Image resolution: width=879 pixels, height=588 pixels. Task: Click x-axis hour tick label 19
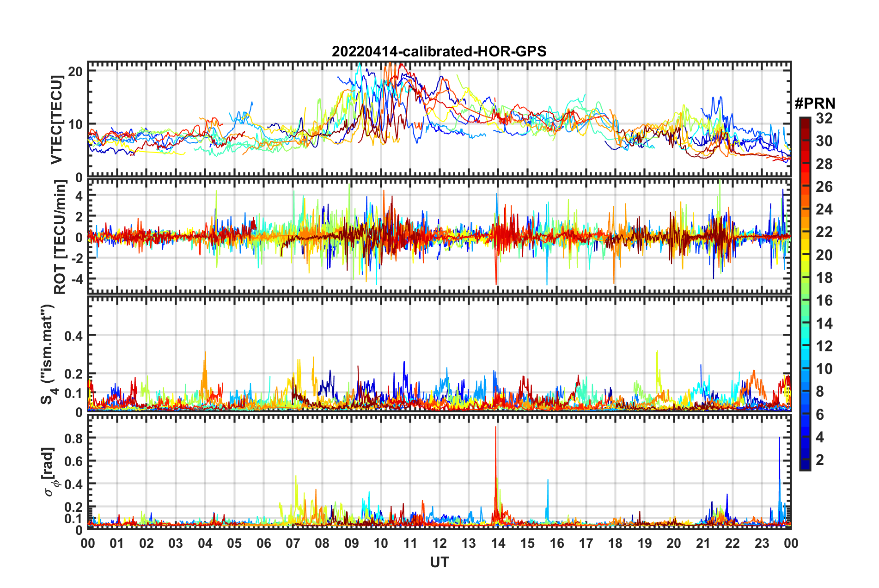point(645,543)
